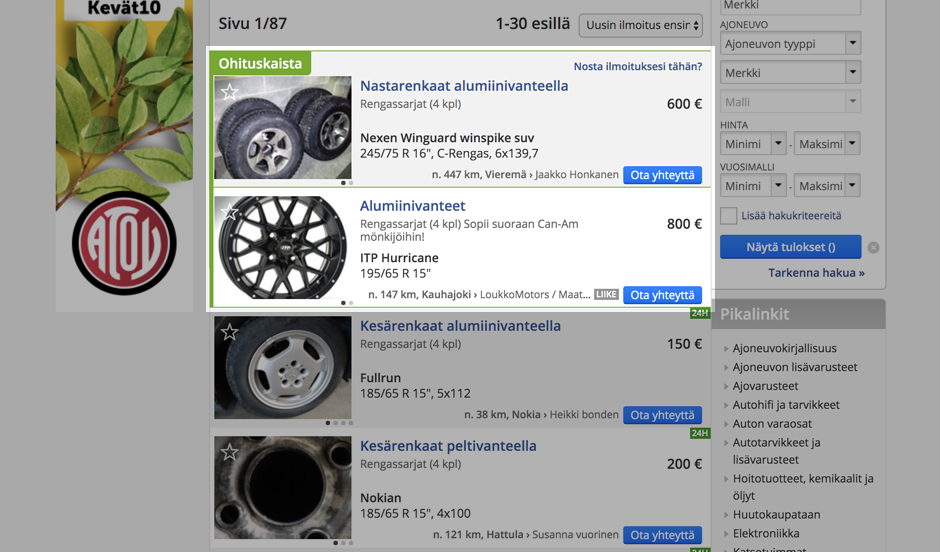The image size is (940, 552).
Task: Star the Kesärenkaat peltivanteella listing
Action: (230, 451)
